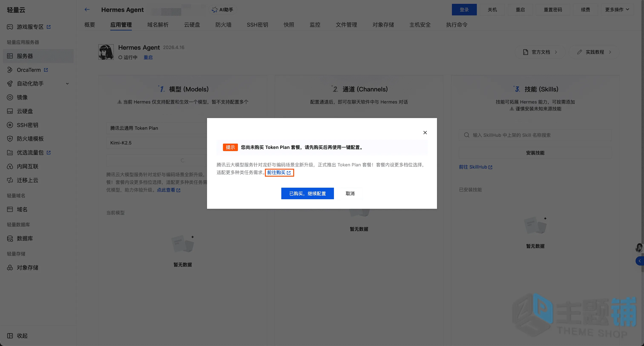Image resolution: width=644 pixels, height=346 pixels.
Task: Click the 游戏服专区 gamepad icon
Action: [x=10, y=27]
